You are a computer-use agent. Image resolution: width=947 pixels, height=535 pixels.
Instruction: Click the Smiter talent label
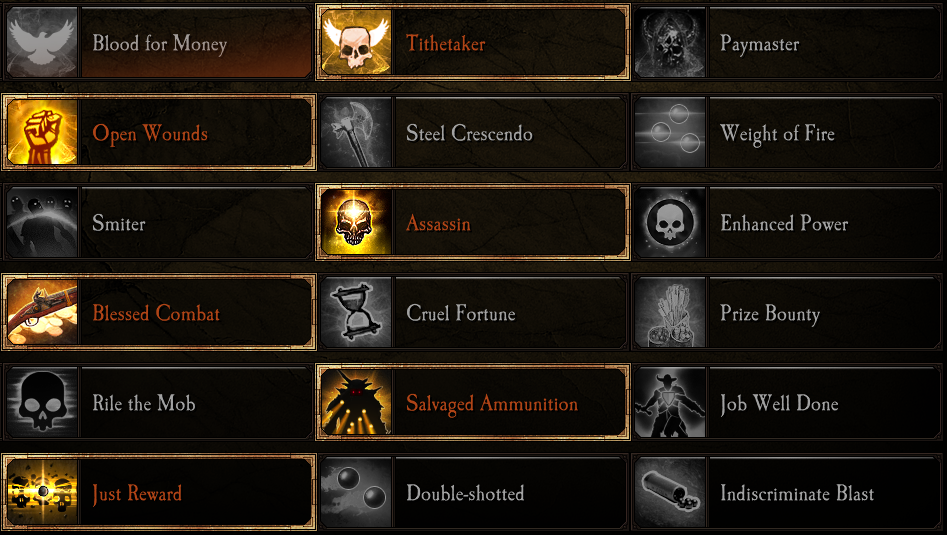119,223
